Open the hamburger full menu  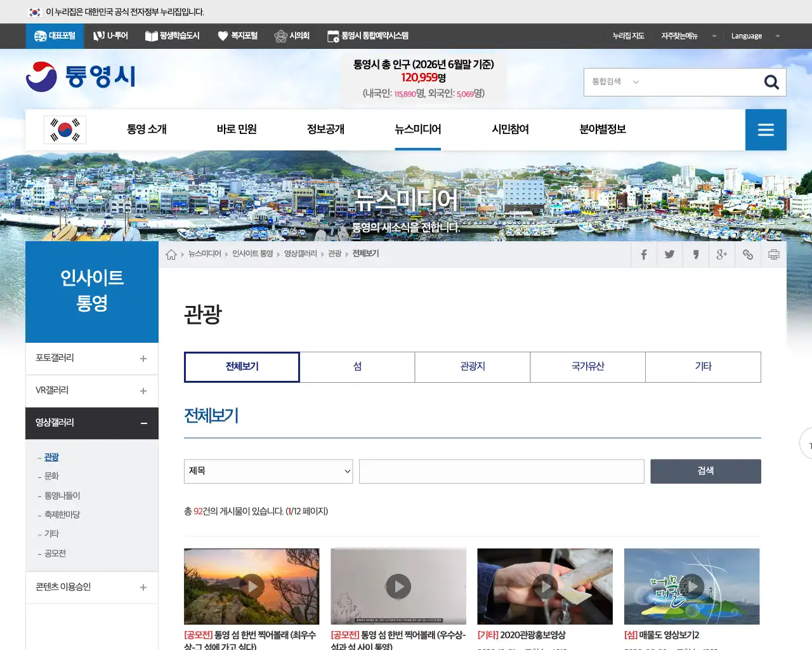coord(766,129)
